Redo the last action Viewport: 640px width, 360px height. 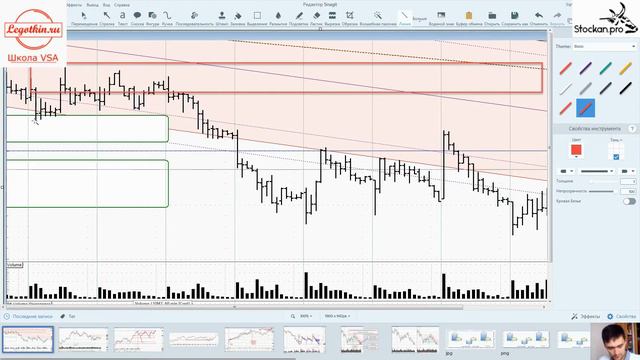[x=557, y=18]
